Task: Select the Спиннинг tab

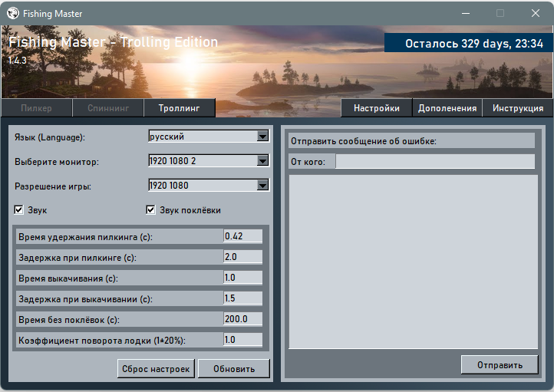Action: (108, 108)
